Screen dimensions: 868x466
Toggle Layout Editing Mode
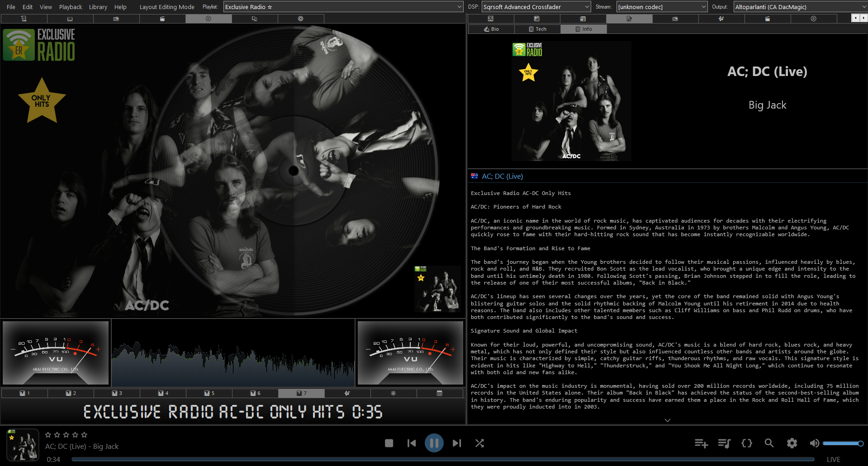tap(167, 7)
